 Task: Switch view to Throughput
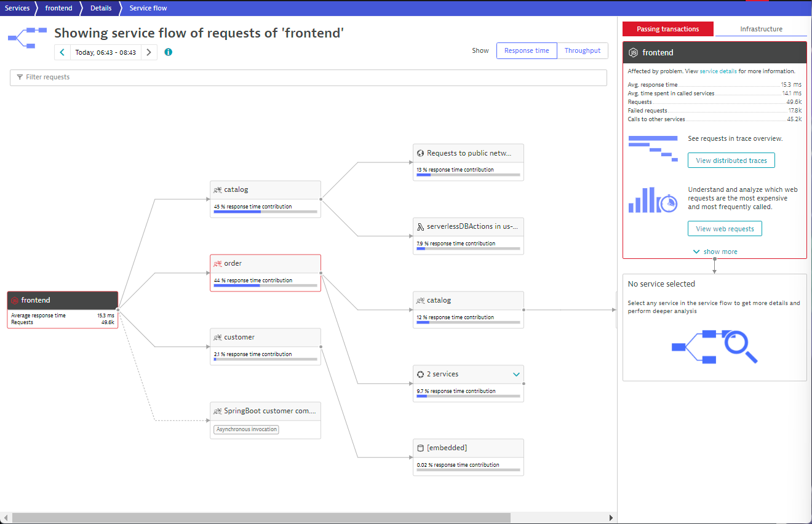[x=582, y=51]
